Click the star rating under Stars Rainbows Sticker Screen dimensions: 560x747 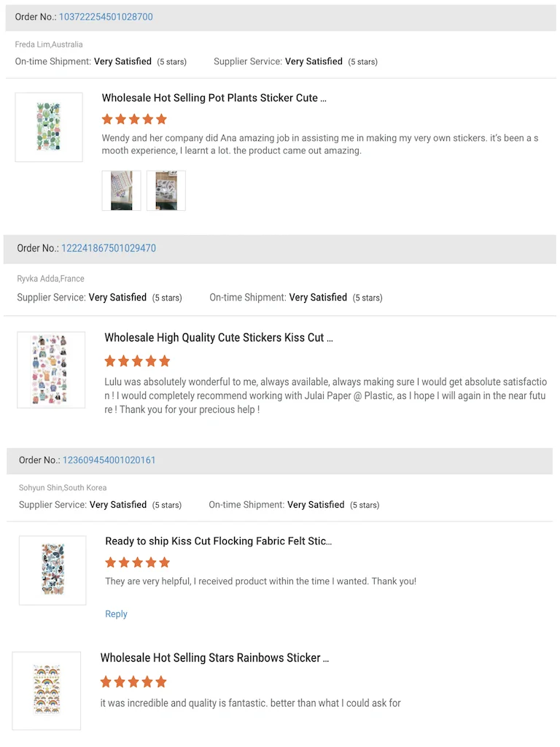coord(133,682)
